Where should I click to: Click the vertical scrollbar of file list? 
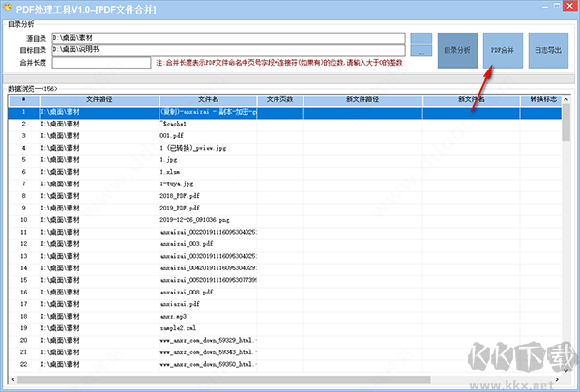tap(565, 241)
